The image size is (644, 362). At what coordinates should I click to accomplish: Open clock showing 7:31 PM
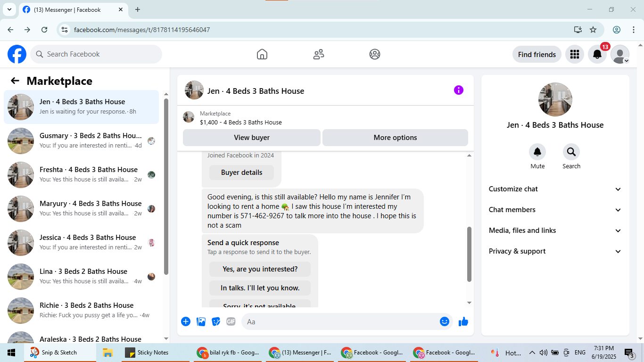click(x=604, y=353)
